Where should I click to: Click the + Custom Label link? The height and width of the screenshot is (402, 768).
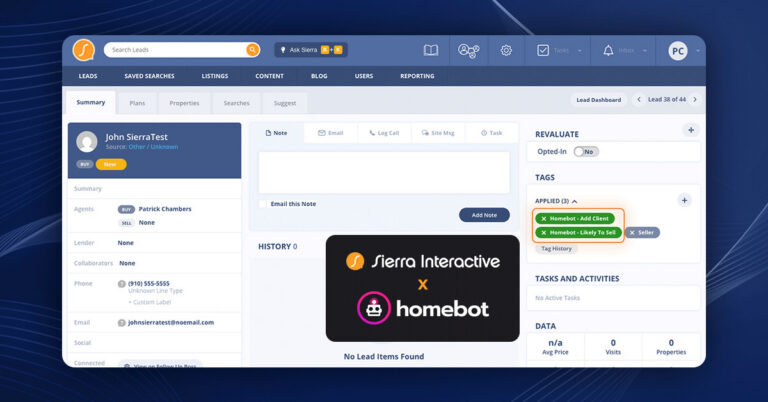tap(149, 302)
